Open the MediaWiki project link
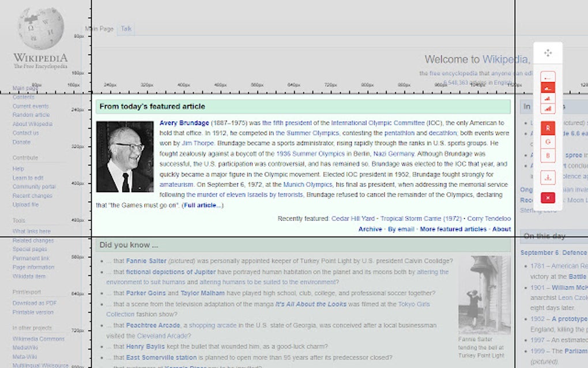Viewport: 588px width, 368px height. click(x=25, y=348)
